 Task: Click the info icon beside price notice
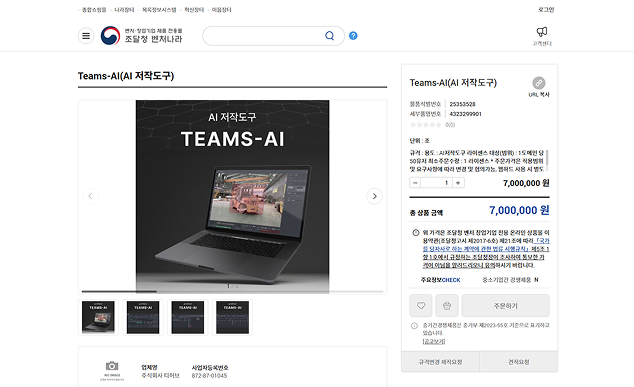point(416,233)
